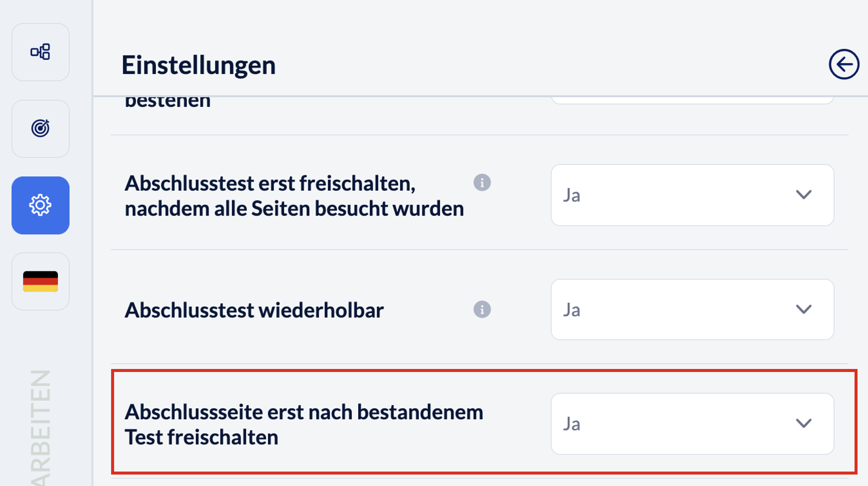This screenshot has width=868, height=486.
Task: Expand chevron of Abschlusstest wiederholbar dropdown
Action: [803, 309]
